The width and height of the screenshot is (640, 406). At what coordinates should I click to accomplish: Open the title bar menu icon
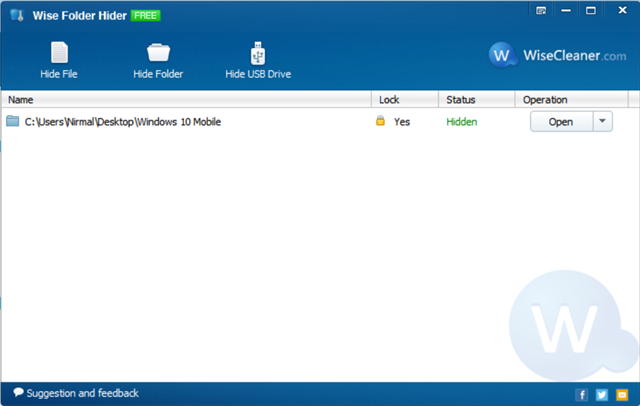pyautogui.click(x=541, y=11)
